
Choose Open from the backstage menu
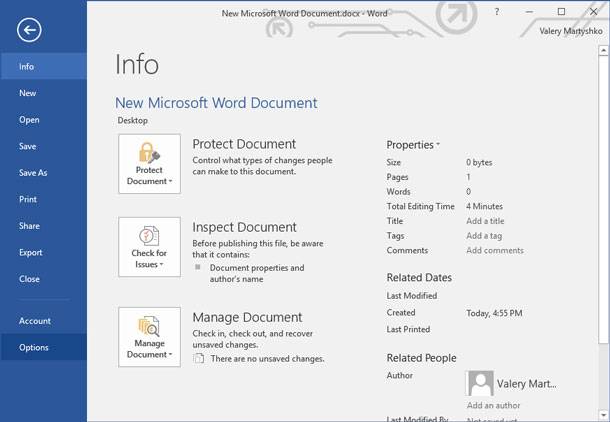tap(44, 120)
